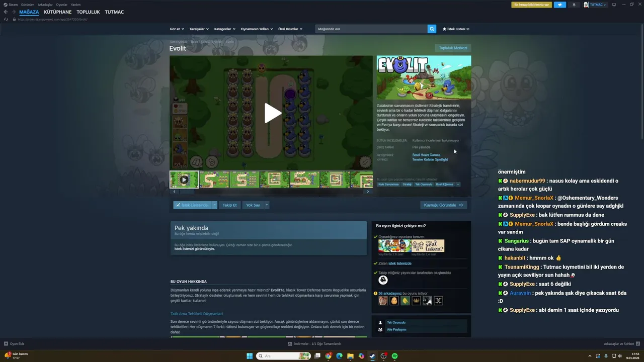The width and height of the screenshot is (644, 362).
Task: Toggle the İstek Listesinde wishlist checkbox
Action: (178, 205)
